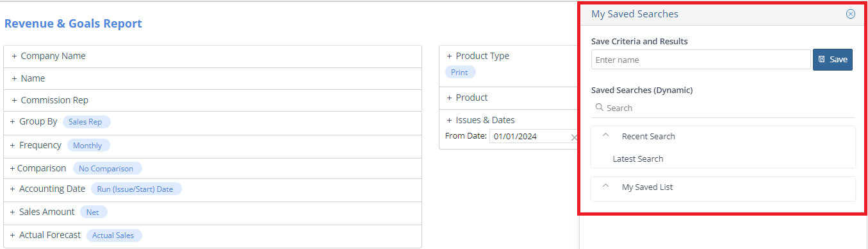Image resolution: width=868 pixels, height=249 pixels.
Task: Click the Print product type tag
Action: coord(460,73)
